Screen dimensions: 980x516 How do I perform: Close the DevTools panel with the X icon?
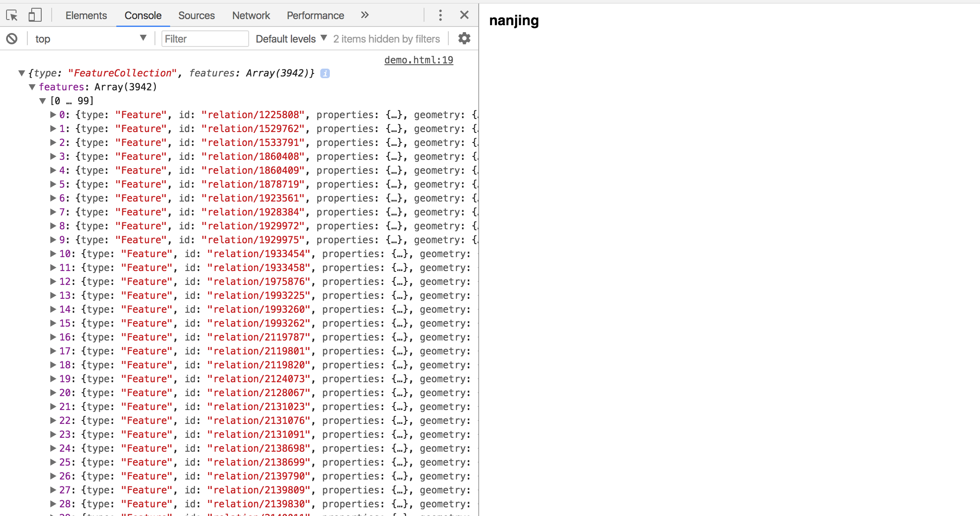click(464, 15)
